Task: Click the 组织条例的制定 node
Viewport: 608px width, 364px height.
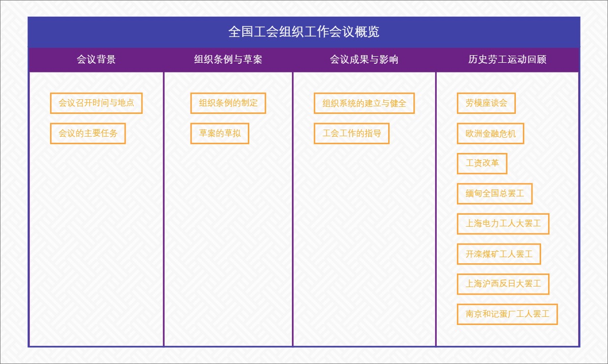Action: tap(229, 103)
